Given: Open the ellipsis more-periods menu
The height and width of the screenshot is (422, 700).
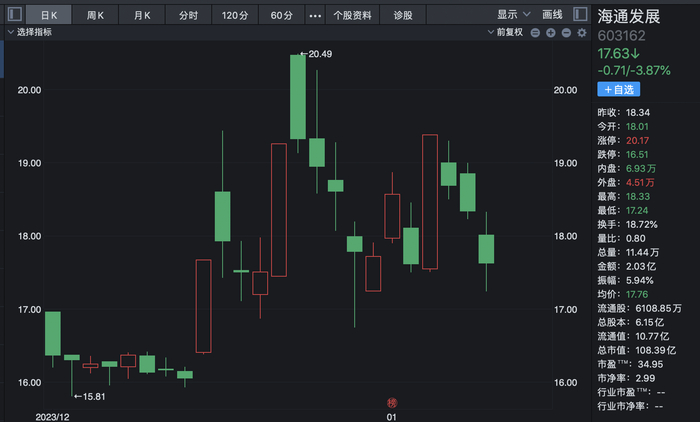Looking at the screenshot, I should [316, 16].
